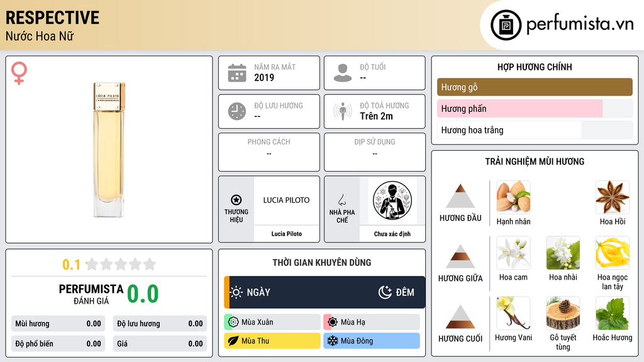Screen dimensions: 644x362
Task: Select the Mùa Đông season tag
Action: 372,341
